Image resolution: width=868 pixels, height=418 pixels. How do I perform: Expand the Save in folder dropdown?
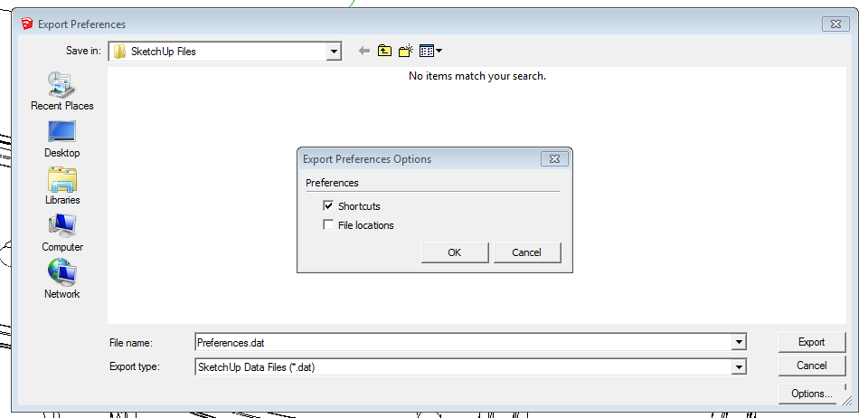[x=334, y=52]
